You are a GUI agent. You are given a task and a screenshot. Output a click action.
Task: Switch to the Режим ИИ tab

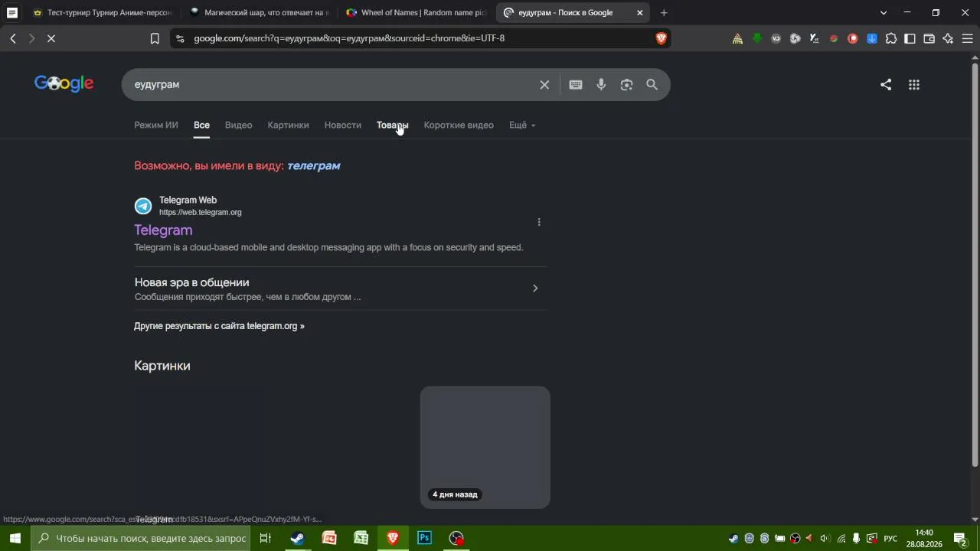point(156,125)
